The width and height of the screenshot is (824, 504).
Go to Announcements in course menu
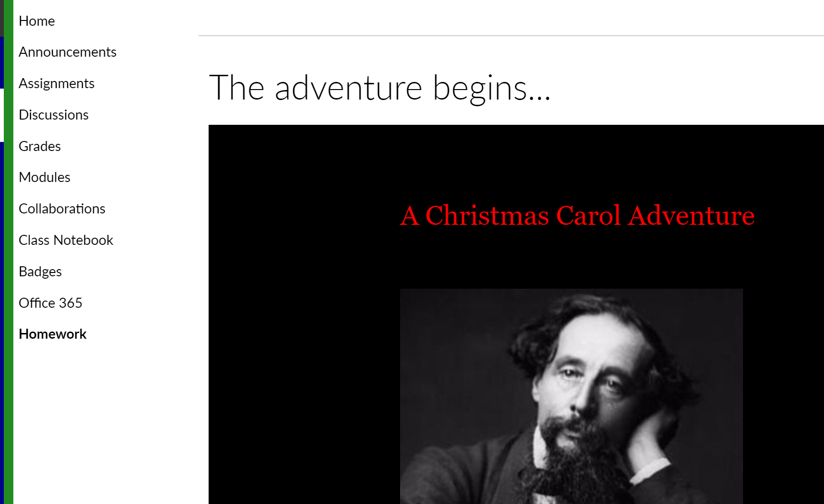[x=68, y=52]
